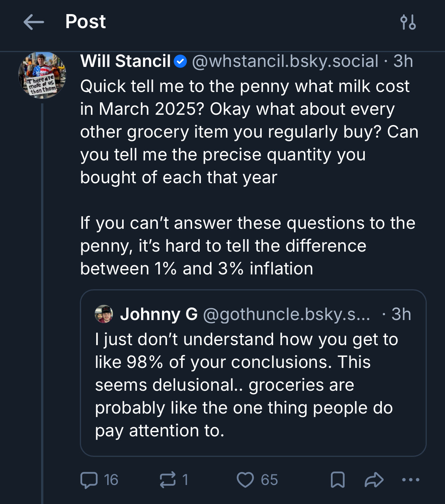Open the three-dot more options menu
This screenshot has width=445, height=504.
[411, 480]
